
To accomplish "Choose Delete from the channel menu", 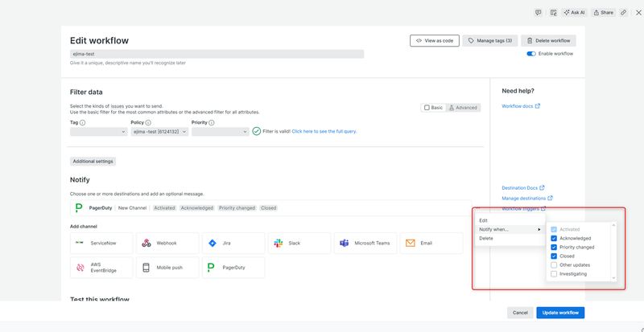I will pyautogui.click(x=510, y=239).
